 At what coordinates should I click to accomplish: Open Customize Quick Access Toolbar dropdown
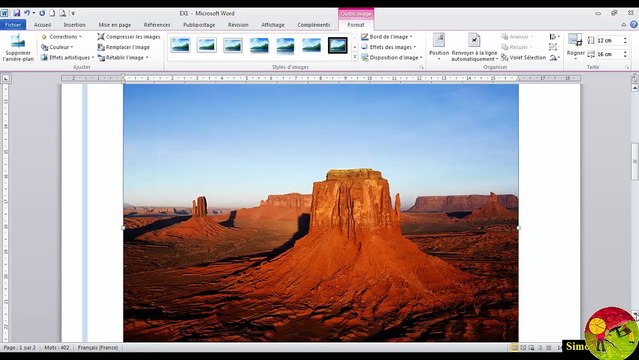[73, 13]
